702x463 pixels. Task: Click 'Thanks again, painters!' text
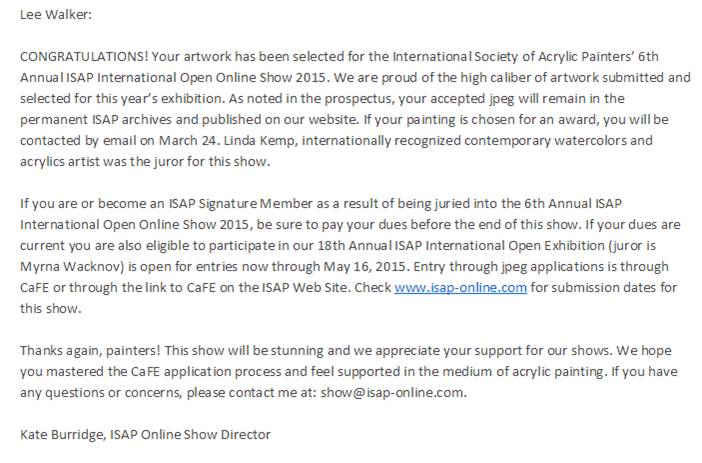pyautogui.click(x=90, y=351)
